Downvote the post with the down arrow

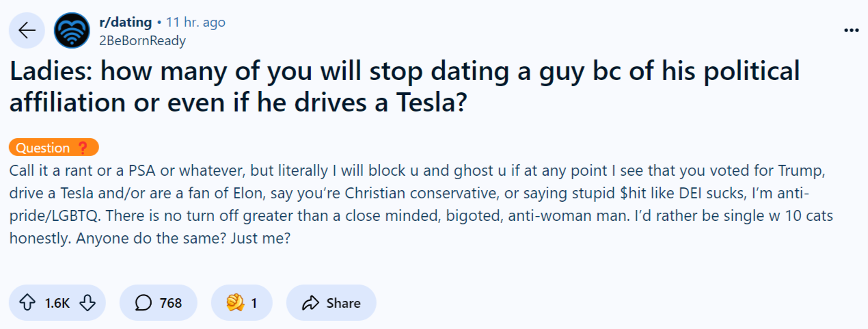click(x=88, y=302)
